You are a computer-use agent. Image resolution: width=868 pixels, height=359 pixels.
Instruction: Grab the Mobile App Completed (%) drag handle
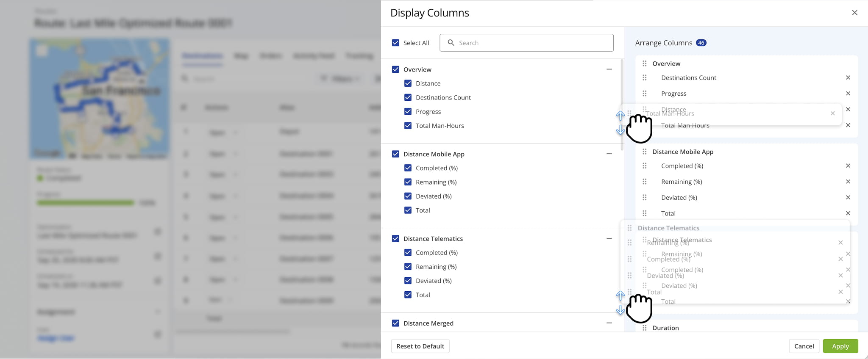point(644,166)
